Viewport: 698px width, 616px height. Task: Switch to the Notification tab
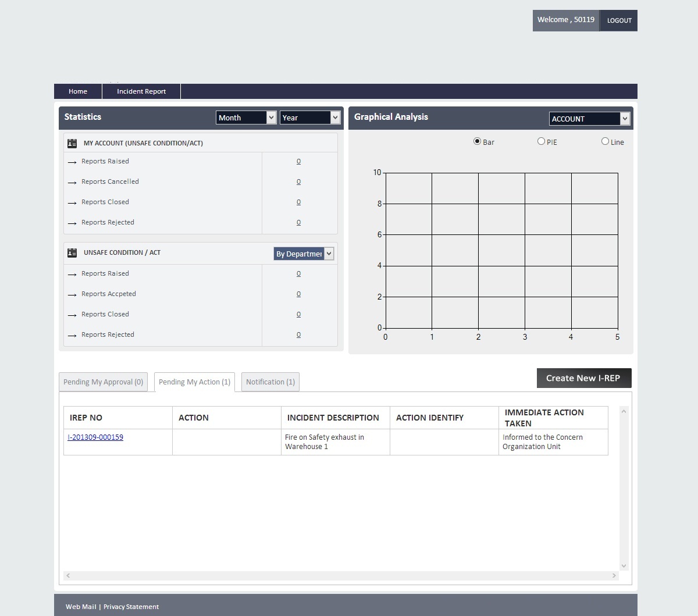pyautogui.click(x=270, y=382)
